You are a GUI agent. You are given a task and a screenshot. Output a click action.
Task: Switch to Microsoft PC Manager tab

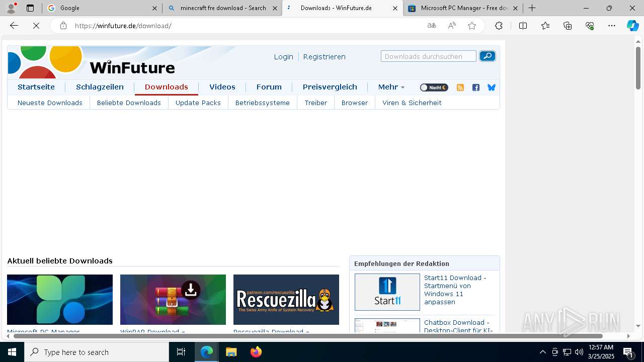pos(463,8)
